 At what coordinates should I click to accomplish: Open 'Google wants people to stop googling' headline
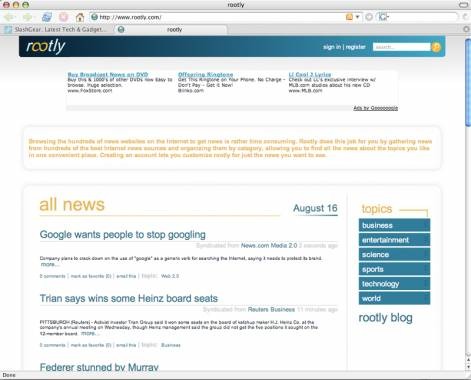click(123, 235)
